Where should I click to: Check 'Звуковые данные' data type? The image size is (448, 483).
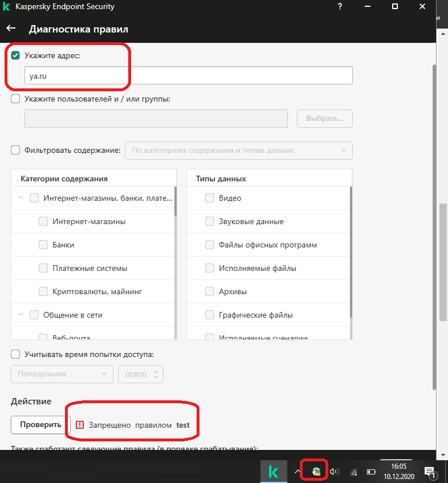[210, 221]
